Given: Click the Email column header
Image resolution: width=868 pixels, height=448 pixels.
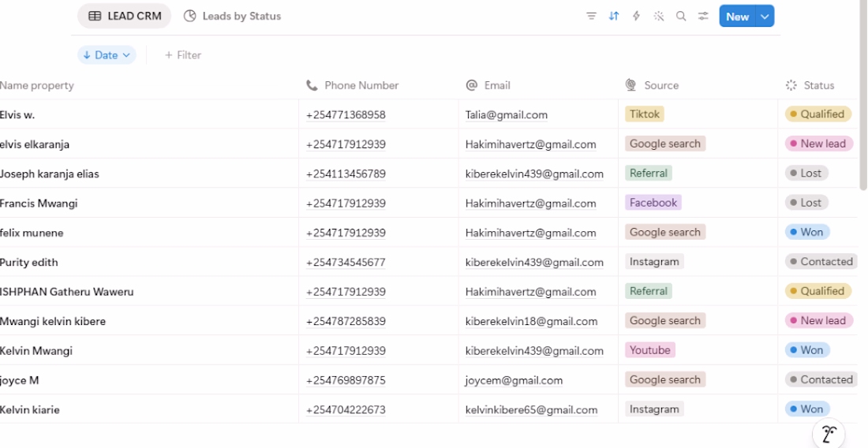Looking at the screenshot, I should (x=488, y=85).
